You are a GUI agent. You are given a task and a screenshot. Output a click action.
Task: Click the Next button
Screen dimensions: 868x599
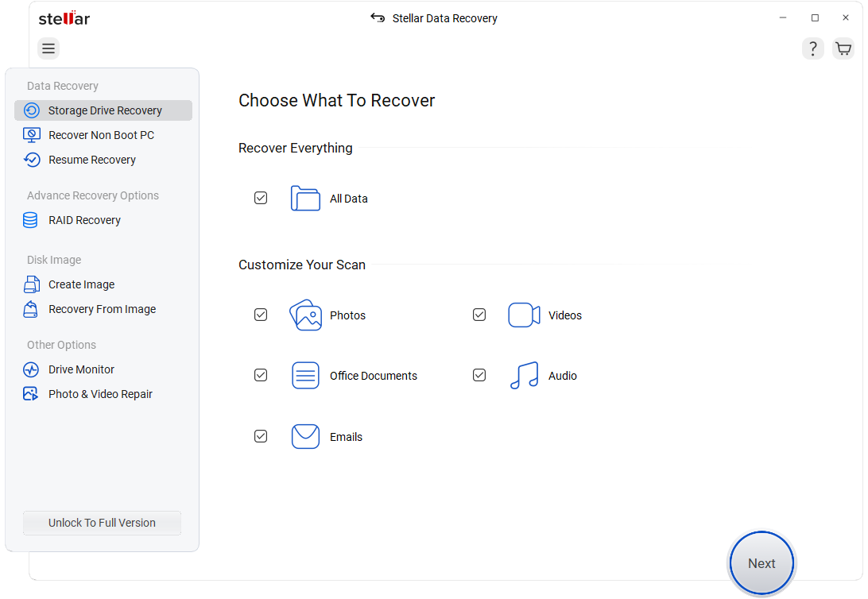(761, 563)
